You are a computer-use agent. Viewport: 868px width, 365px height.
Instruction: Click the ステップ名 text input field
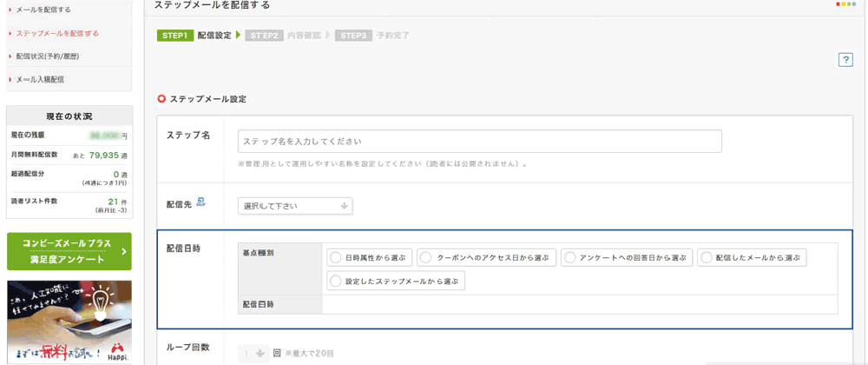479,141
